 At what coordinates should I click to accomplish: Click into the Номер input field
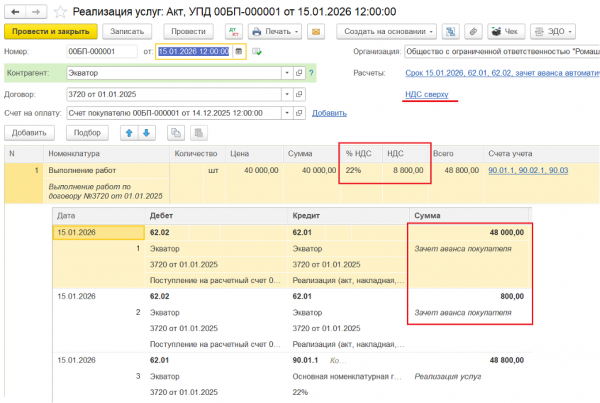[102, 51]
